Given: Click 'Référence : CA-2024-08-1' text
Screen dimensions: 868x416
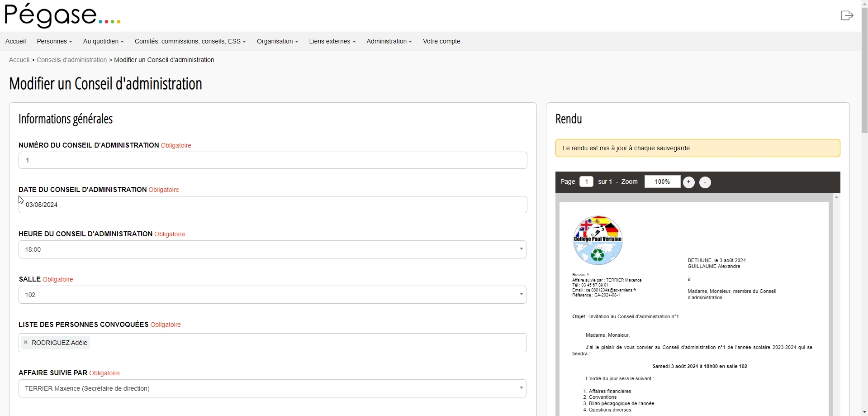Looking at the screenshot, I should [x=596, y=295].
